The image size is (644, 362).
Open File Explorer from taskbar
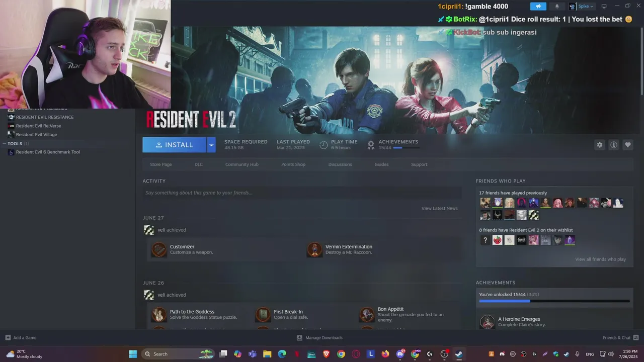[267, 354]
